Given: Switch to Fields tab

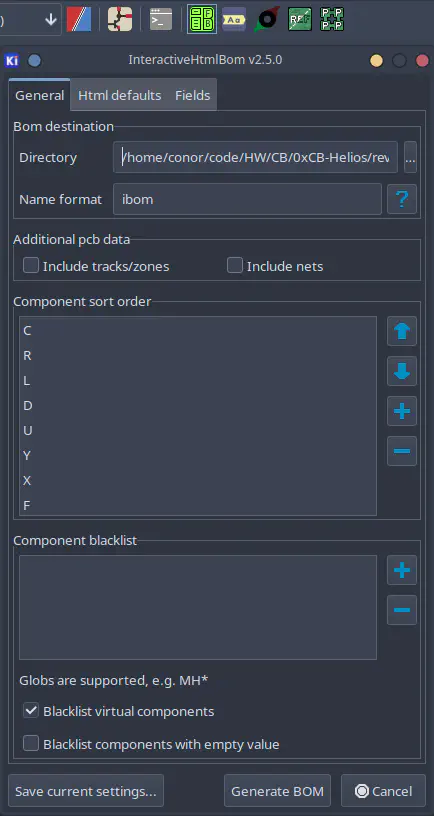Looking at the screenshot, I should [x=193, y=95].
